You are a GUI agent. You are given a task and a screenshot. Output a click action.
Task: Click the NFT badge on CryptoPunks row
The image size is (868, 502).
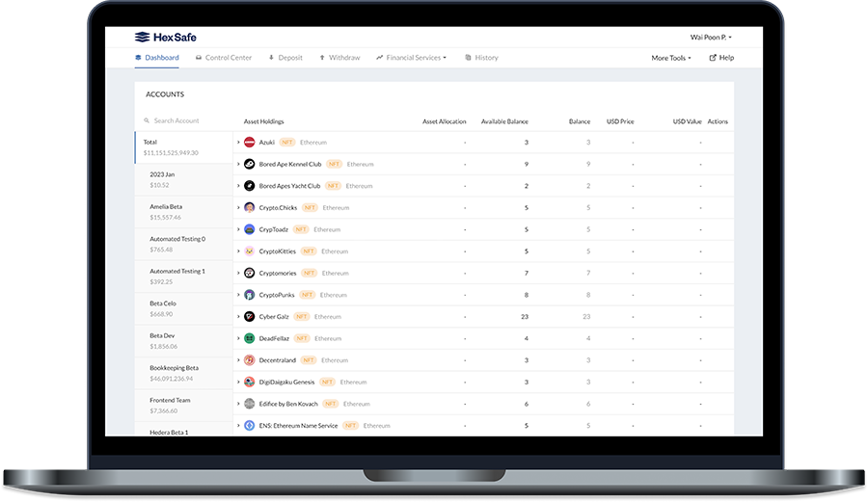point(308,295)
